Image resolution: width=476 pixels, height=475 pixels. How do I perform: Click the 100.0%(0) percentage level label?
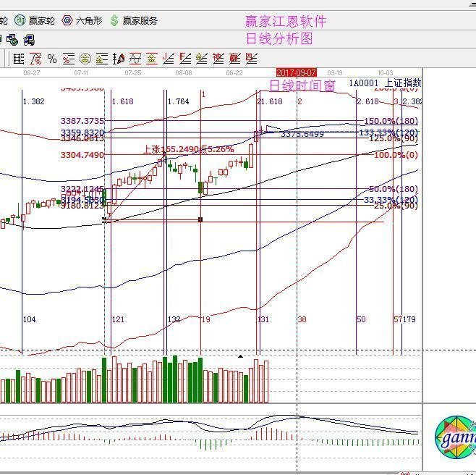[396, 155]
